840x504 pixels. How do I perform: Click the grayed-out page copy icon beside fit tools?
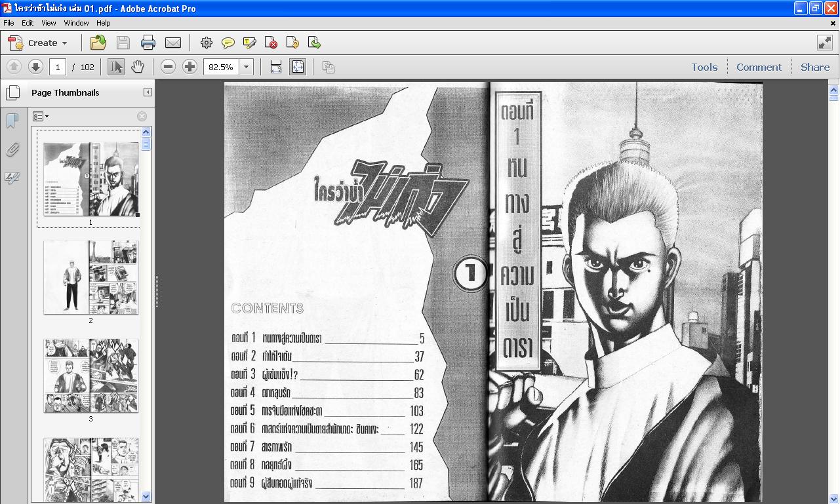pyautogui.click(x=329, y=67)
